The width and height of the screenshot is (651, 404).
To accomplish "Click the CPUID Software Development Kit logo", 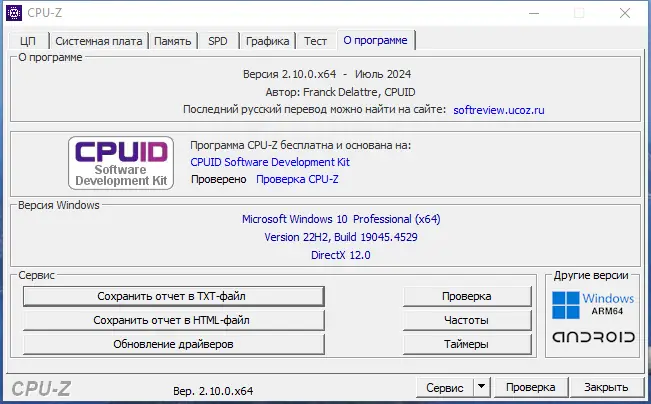I will tap(121, 163).
